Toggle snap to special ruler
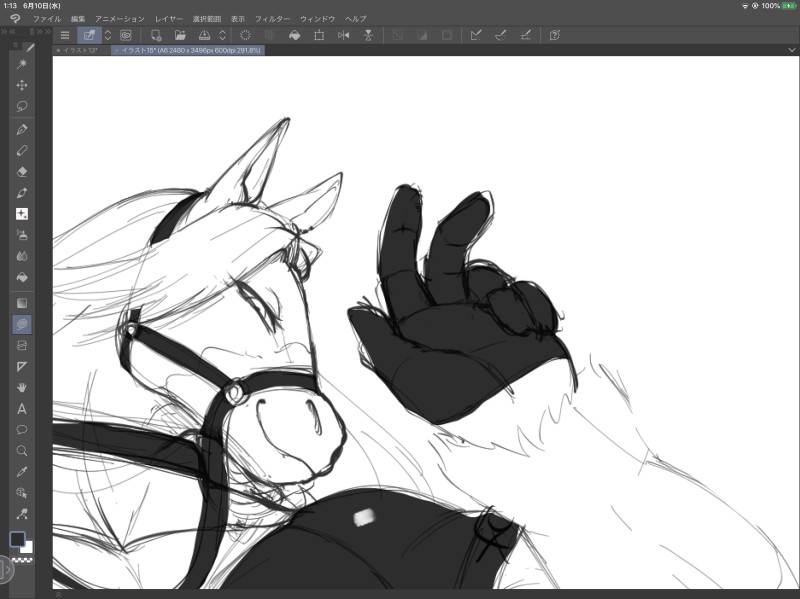 point(501,35)
